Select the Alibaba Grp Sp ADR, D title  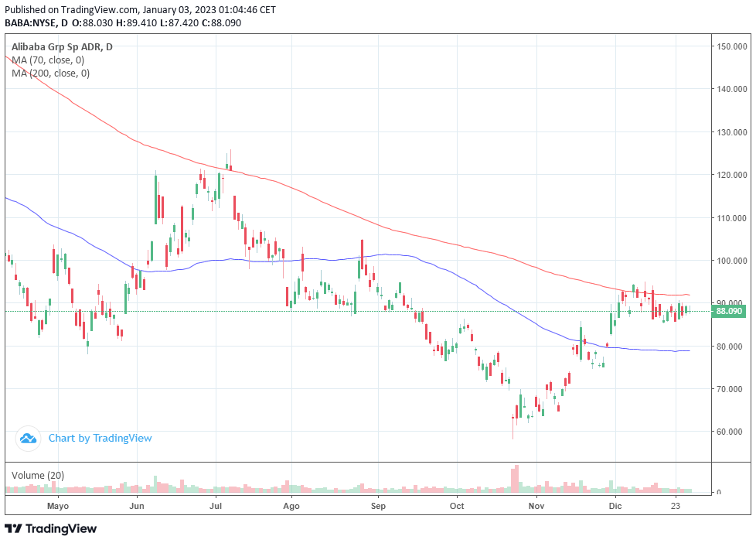point(62,47)
